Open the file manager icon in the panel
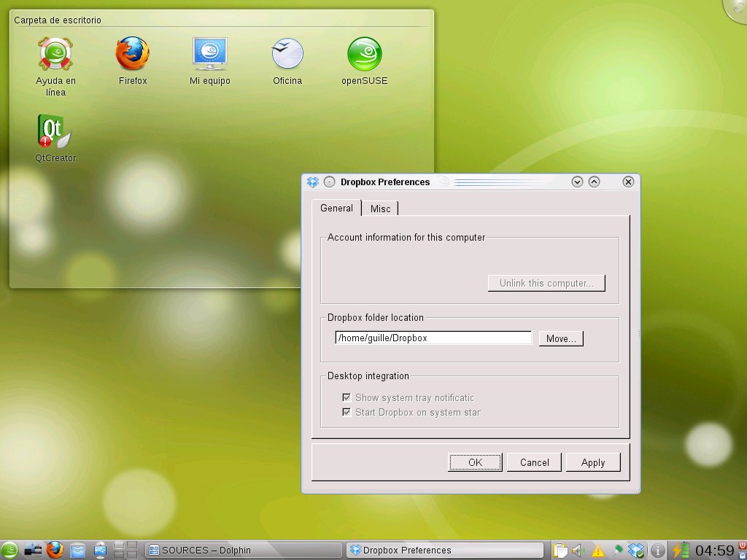The image size is (747, 560). [77, 551]
